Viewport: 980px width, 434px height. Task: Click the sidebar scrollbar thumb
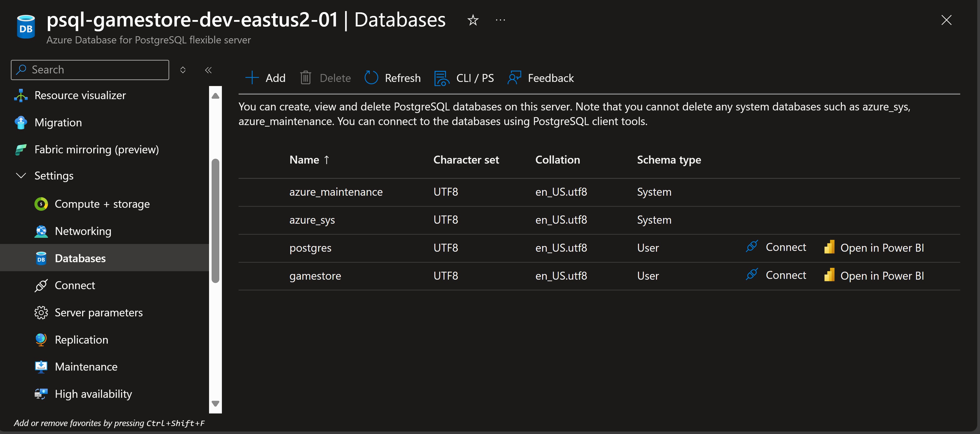pyautogui.click(x=215, y=221)
